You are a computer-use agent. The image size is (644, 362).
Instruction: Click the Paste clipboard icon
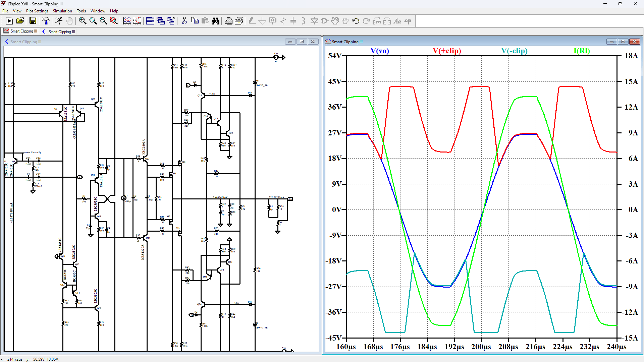[x=205, y=21]
